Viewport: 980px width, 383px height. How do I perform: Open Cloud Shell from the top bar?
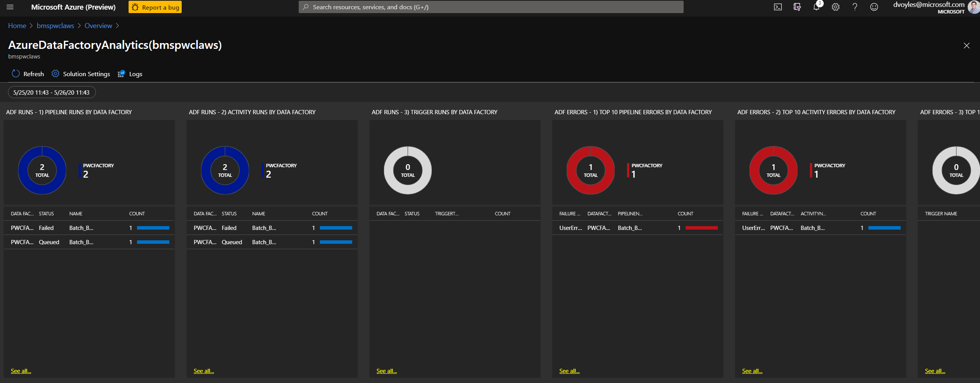click(778, 7)
